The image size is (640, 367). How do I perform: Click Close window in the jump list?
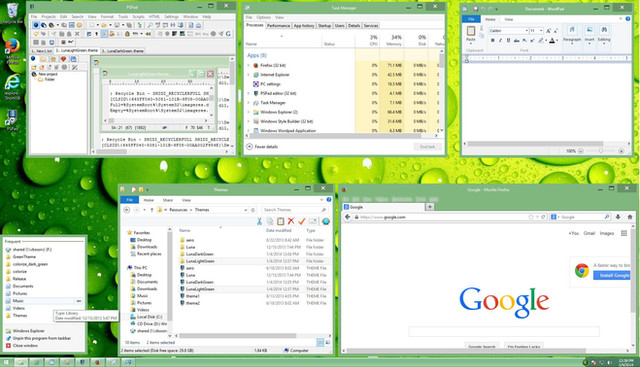(x=25, y=346)
